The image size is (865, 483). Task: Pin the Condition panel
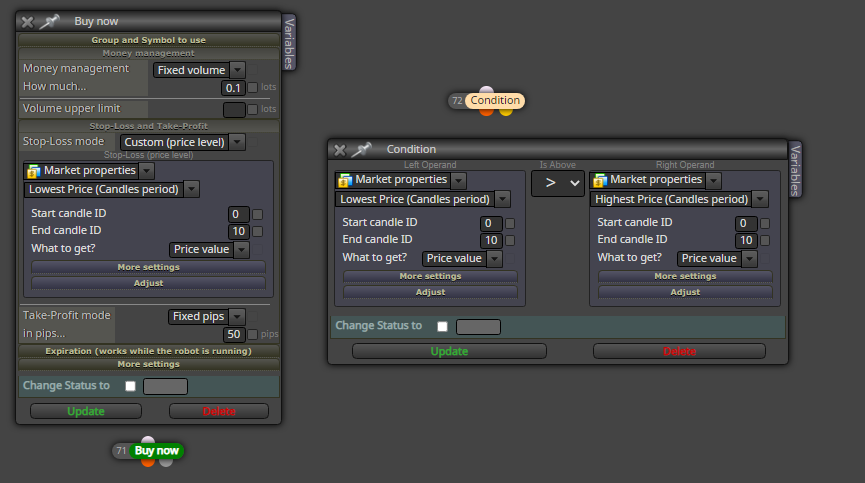click(362, 149)
